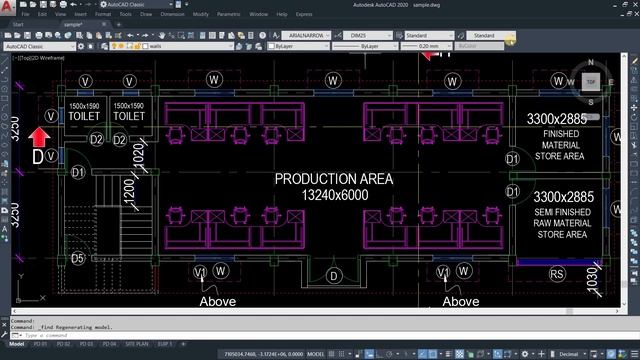
Task: Click Customization hamburger icon in status bar
Action: 634,354
